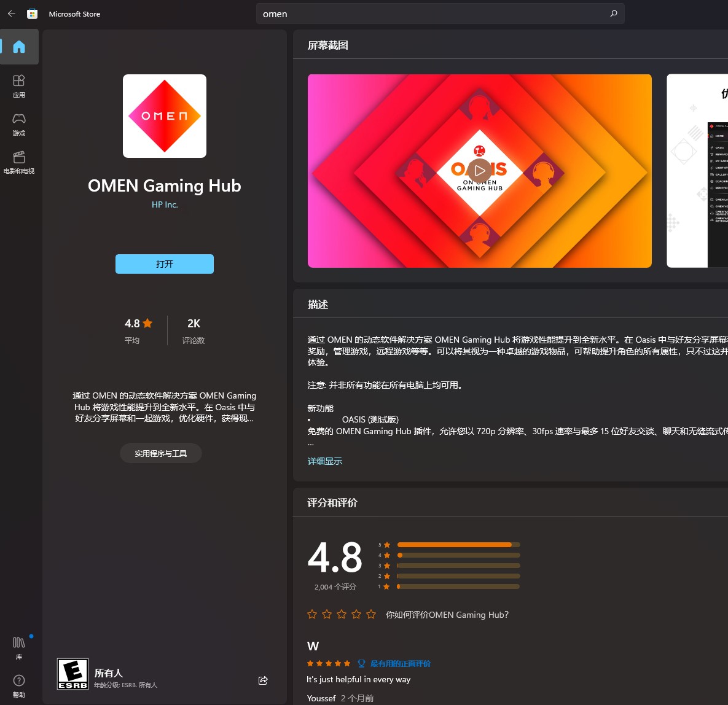This screenshot has height=705, width=728.
Task: Click the 打开 (Open) button
Action: pyautogui.click(x=165, y=264)
